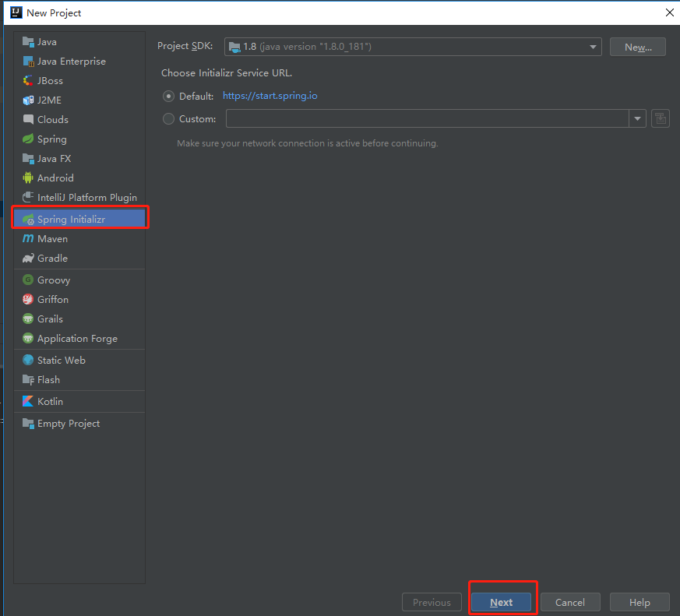Click the Kotlin K icon
The image size is (680, 616).
pyautogui.click(x=28, y=401)
